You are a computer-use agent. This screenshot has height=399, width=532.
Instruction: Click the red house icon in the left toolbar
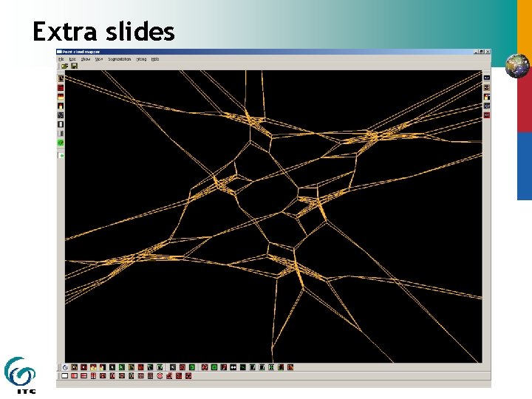61,106
